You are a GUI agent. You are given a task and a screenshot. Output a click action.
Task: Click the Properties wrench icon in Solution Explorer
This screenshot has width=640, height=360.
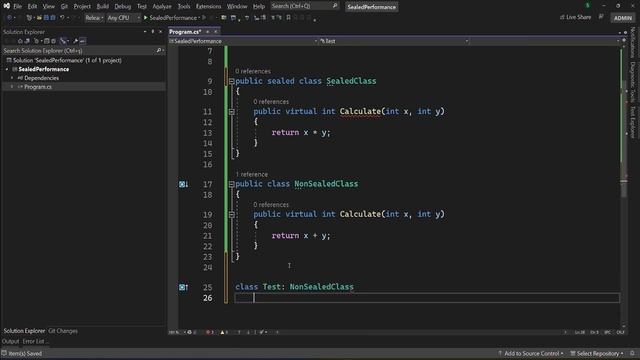click(x=76, y=41)
